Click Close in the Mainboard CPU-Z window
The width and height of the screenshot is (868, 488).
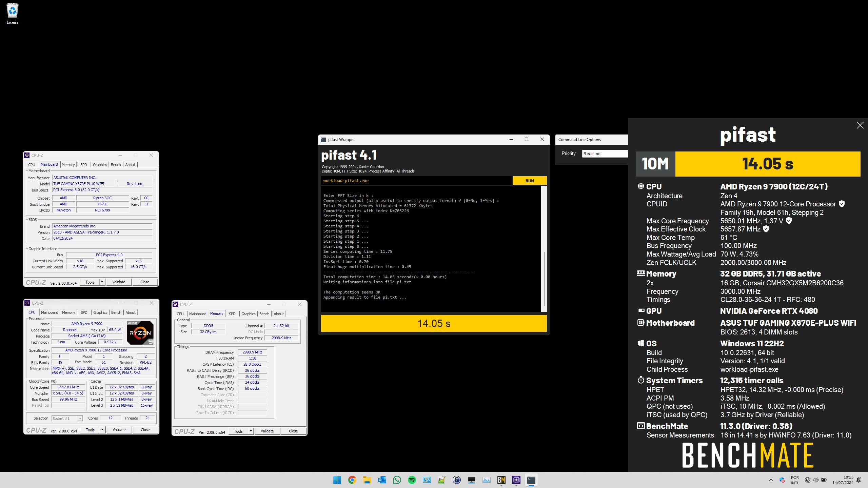pos(145,282)
